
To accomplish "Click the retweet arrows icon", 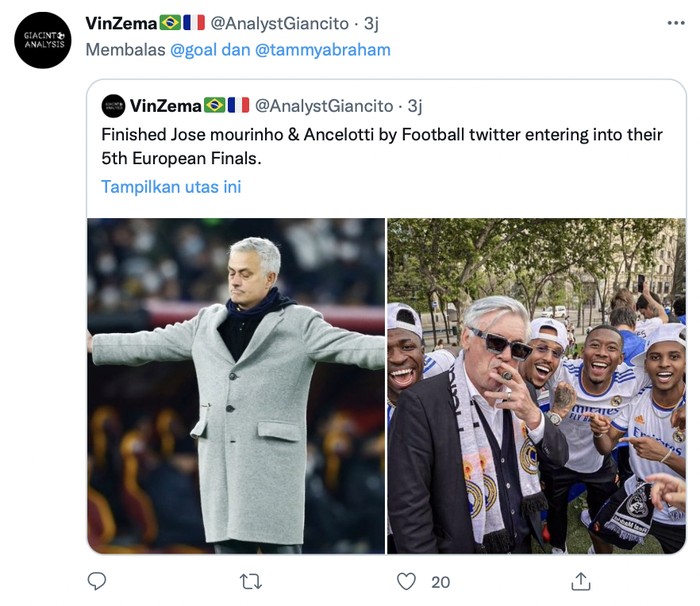I will (x=253, y=581).
